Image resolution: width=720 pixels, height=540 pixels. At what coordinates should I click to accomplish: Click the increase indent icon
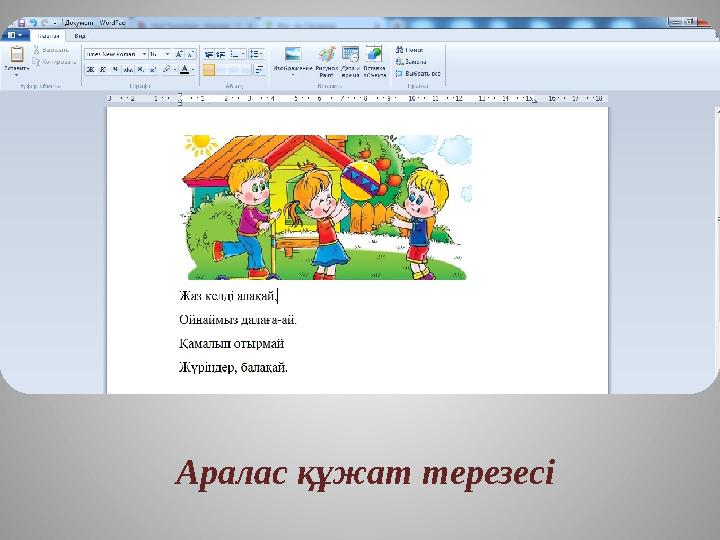(x=221, y=54)
